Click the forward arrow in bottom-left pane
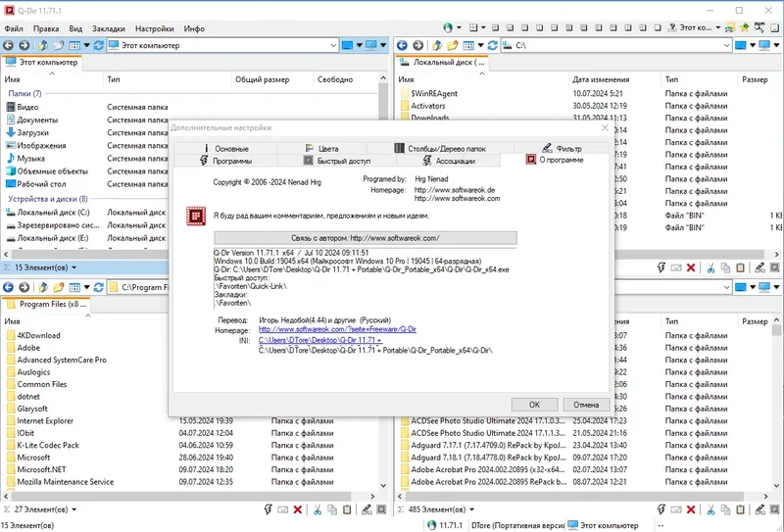This screenshot has width=784, height=532. coord(24,287)
